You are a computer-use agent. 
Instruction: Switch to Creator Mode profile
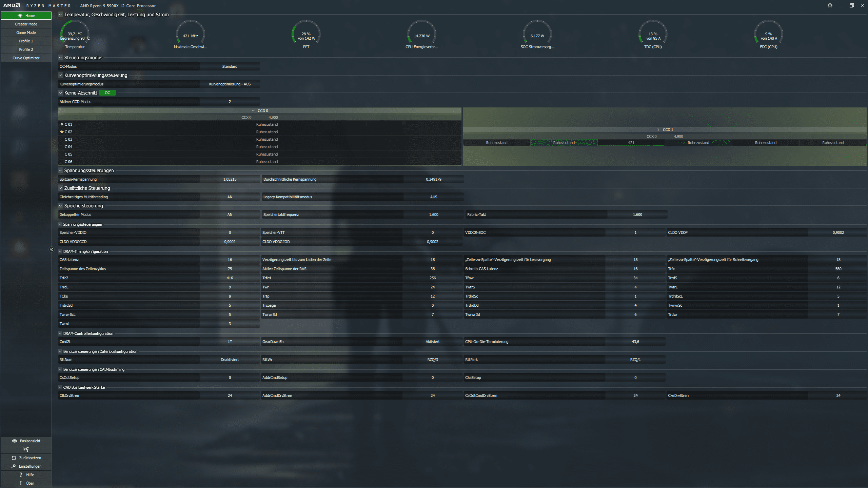(x=26, y=24)
